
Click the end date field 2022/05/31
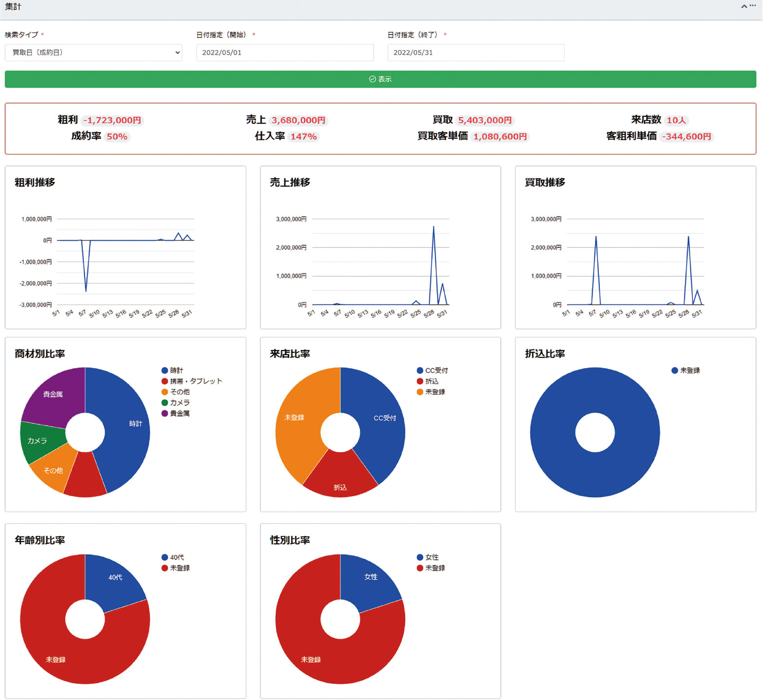click(x=476, y=53)
